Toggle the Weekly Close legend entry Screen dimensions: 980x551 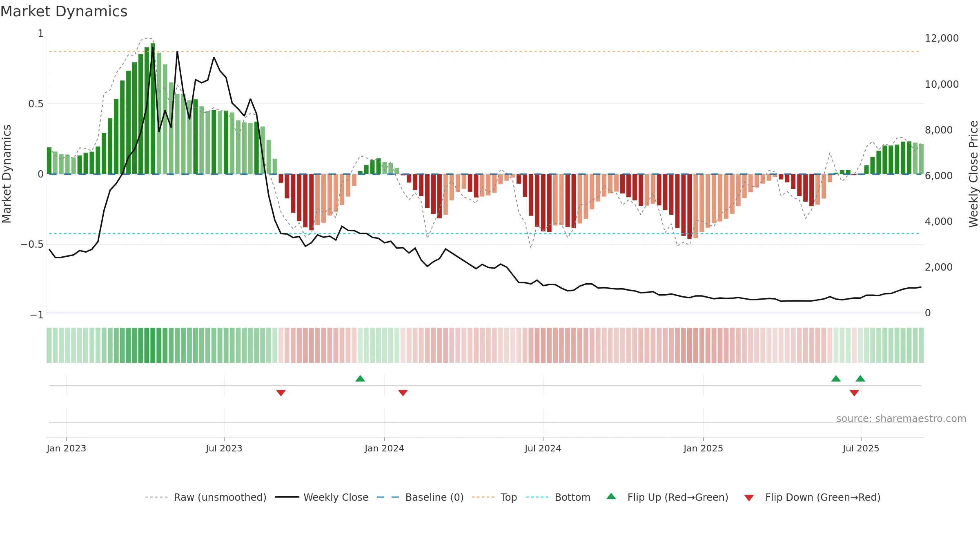point(321,497)
